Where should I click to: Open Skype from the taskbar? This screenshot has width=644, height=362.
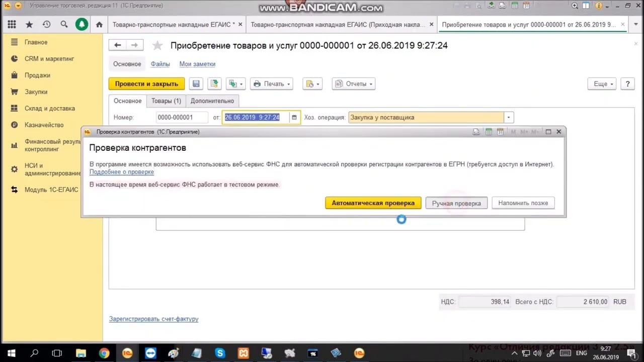pos(220,353)
